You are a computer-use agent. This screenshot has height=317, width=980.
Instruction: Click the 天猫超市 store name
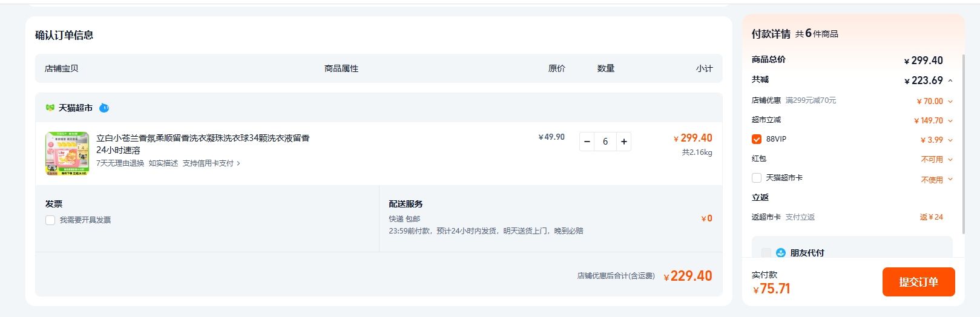(x=75, y=108)
